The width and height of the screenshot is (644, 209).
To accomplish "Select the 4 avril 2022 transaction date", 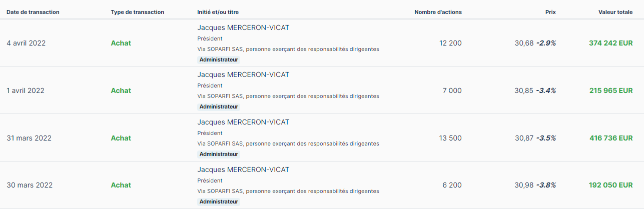I will pyautogui.click(x=26, y=43).
